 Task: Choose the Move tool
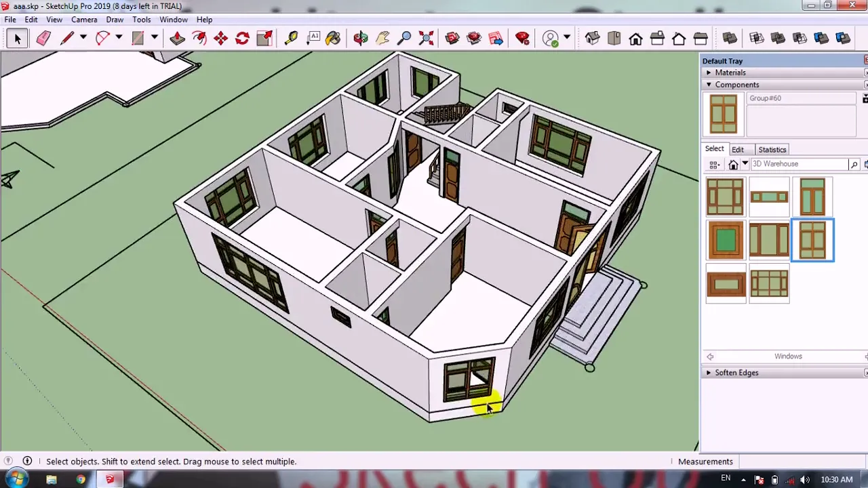click(x=220, y=39)
